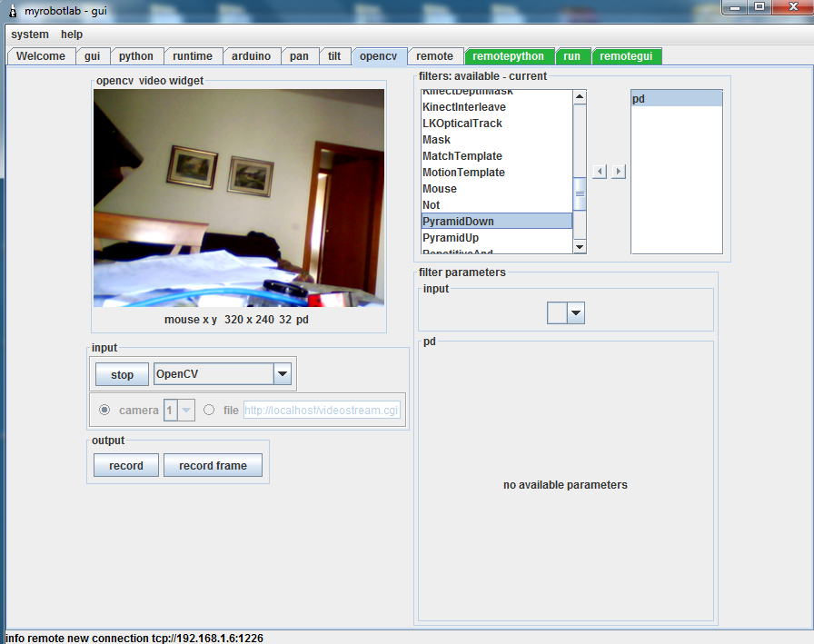
Task: Select Mask in available filters
Action: (497, 140)
